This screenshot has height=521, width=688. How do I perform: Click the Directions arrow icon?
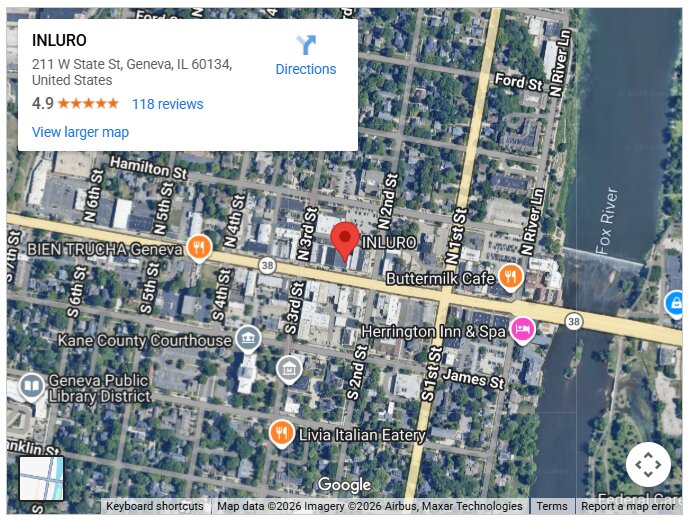306,45
